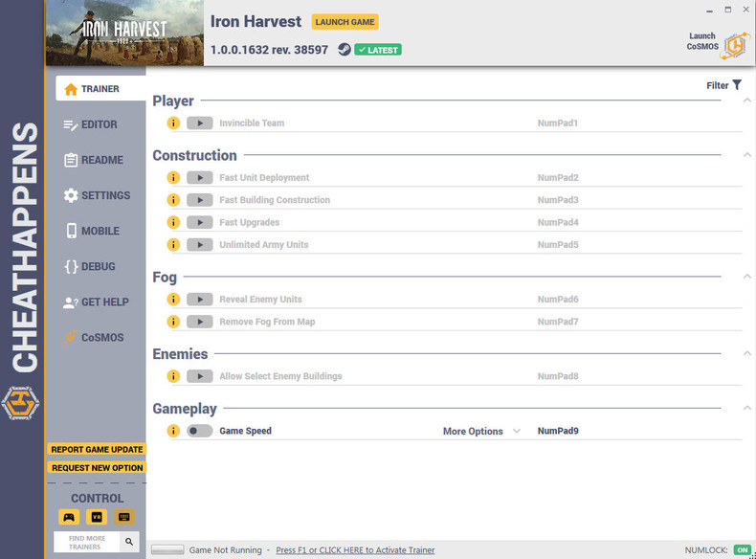
Task: Click the Game Speed option label
Action: [x=245, y=431]
